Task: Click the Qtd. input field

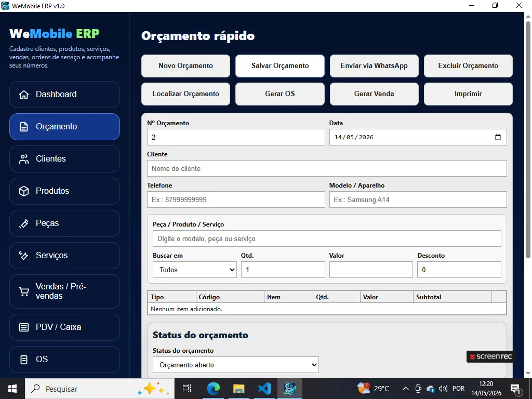Action: click(x=283, y=270)
